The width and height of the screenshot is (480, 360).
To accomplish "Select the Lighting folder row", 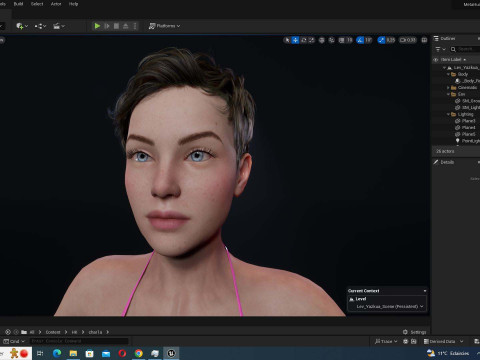I will tap(456, 114).
